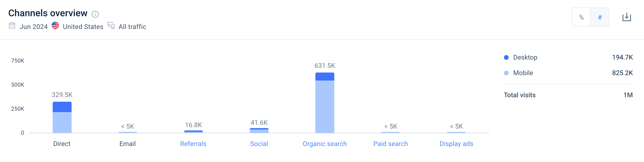Click the United States flag icon
The image size is (644, 162).
point(55,26)
